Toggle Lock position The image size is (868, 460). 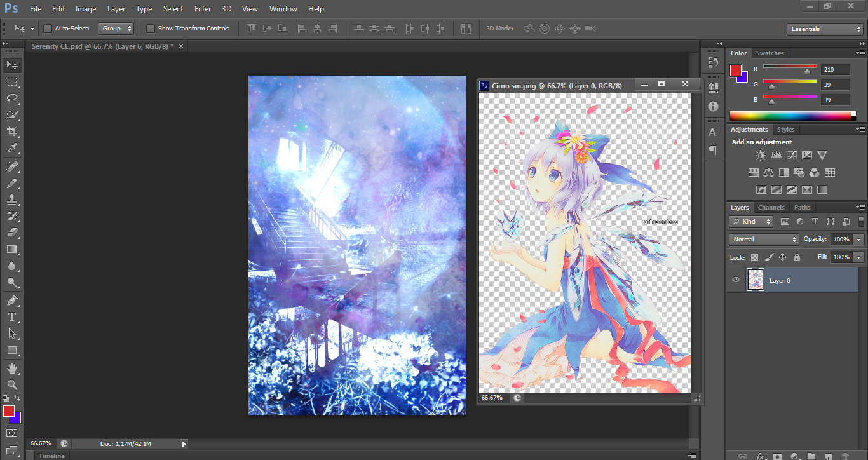coord(782,257)
